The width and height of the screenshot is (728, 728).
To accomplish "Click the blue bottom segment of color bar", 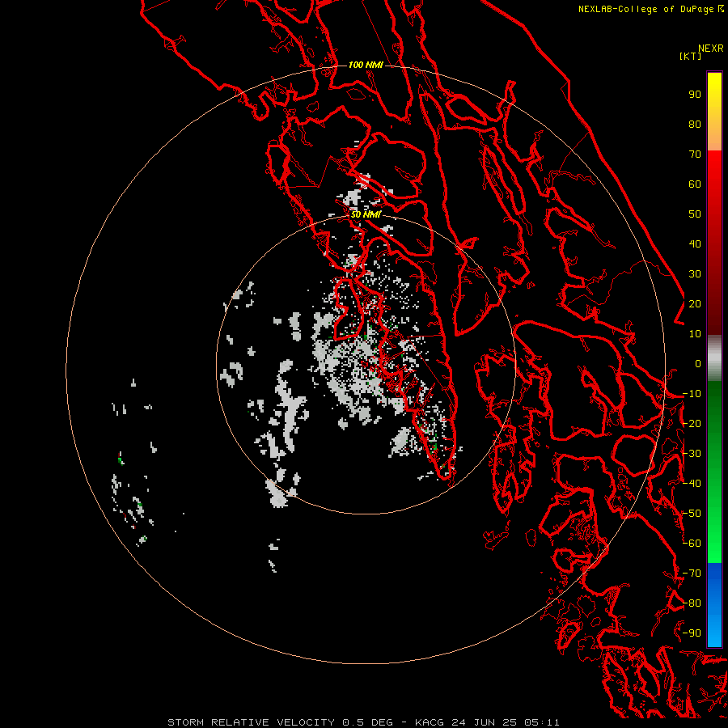I will (714, 604).
